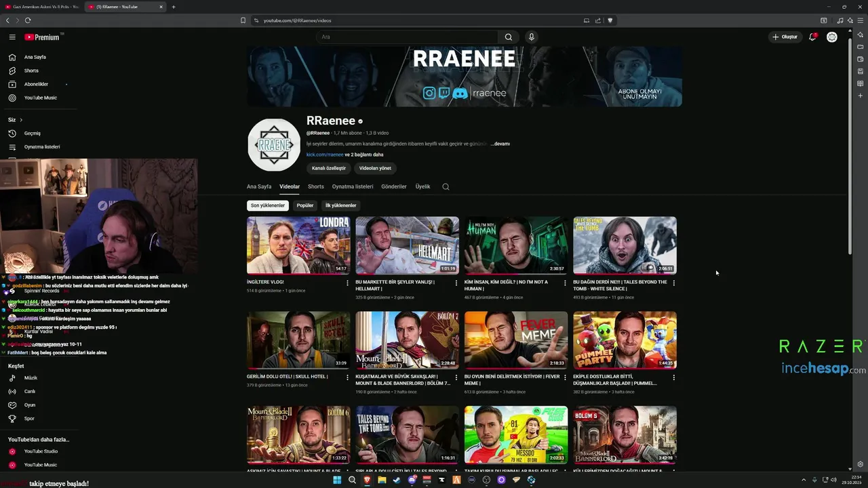Click the Videoları yönet button
The image size is (868, 488).
coord(375,168)
